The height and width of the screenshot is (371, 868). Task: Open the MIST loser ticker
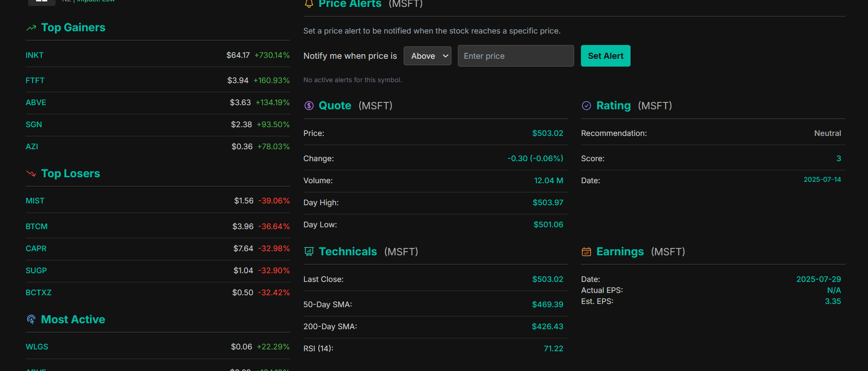35,201
